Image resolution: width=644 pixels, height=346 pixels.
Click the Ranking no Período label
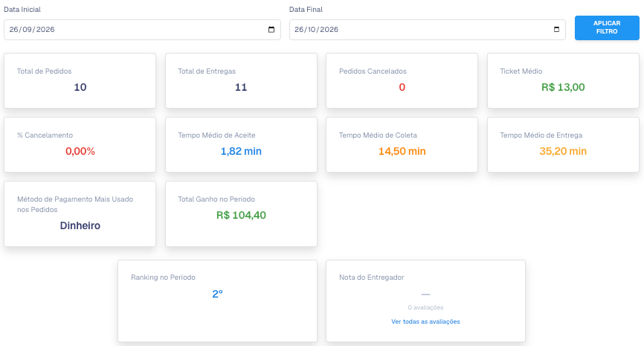[163, 278]
